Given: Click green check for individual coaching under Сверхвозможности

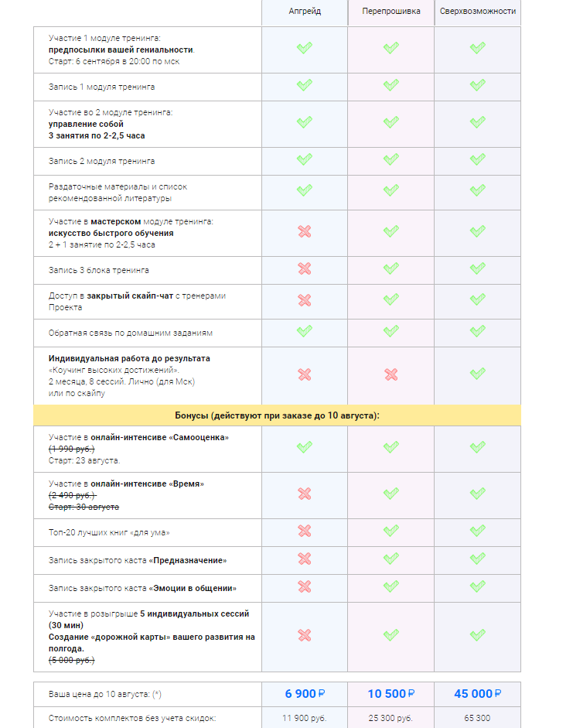Looking at the screenshot, I should point(478,374).
